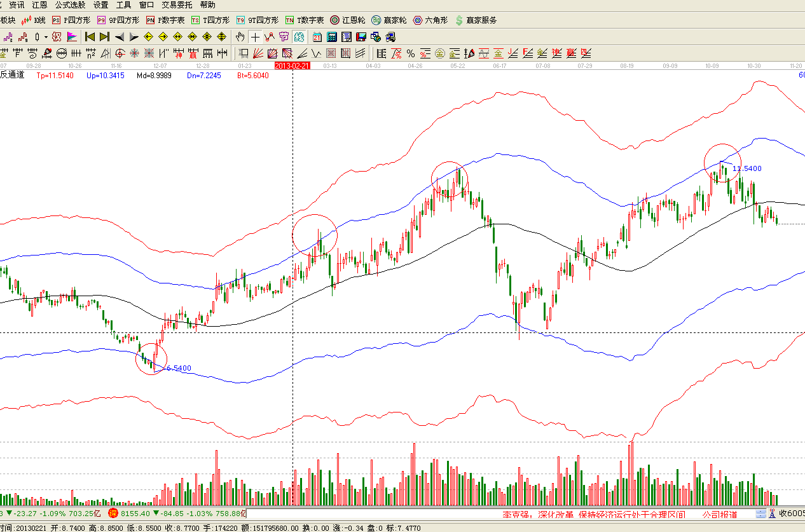The width and height of the screenshot is (805, 532).
Task: Click the percent sign tool icon
Action: (411, 53)
